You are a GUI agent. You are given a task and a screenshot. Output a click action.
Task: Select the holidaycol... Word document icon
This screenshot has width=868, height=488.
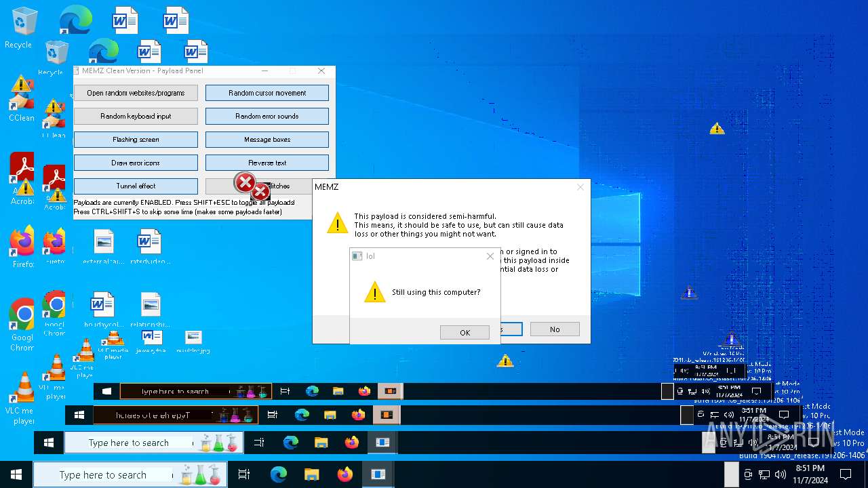102,310
